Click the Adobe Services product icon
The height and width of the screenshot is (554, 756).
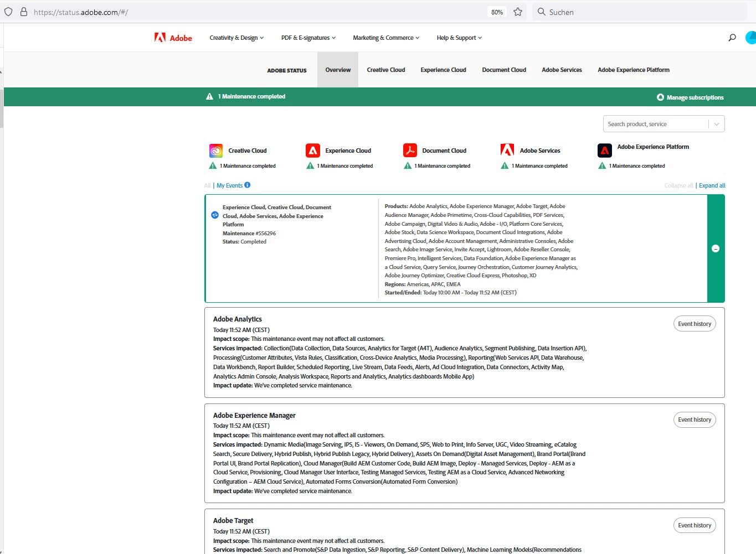tap(507, 151)
